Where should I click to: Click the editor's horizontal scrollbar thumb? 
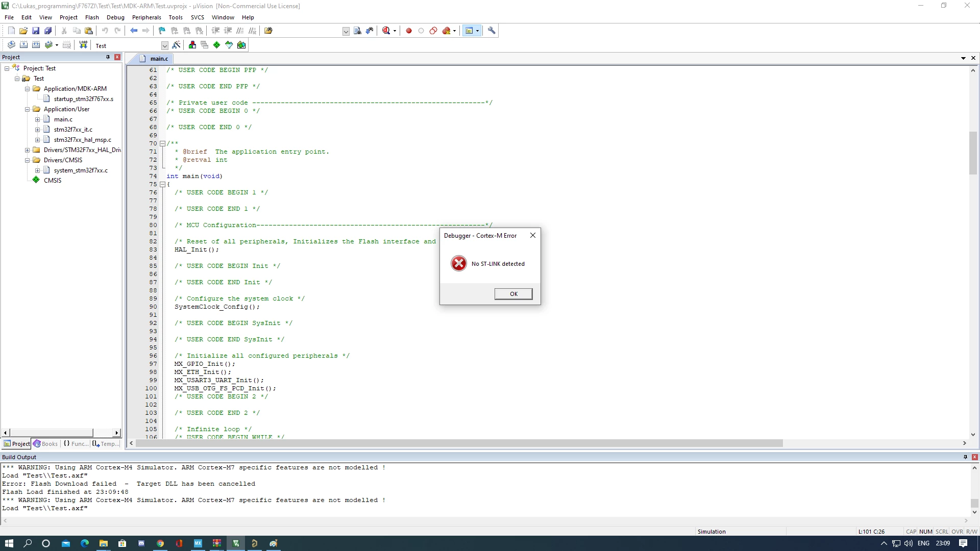tap(459, 443)
